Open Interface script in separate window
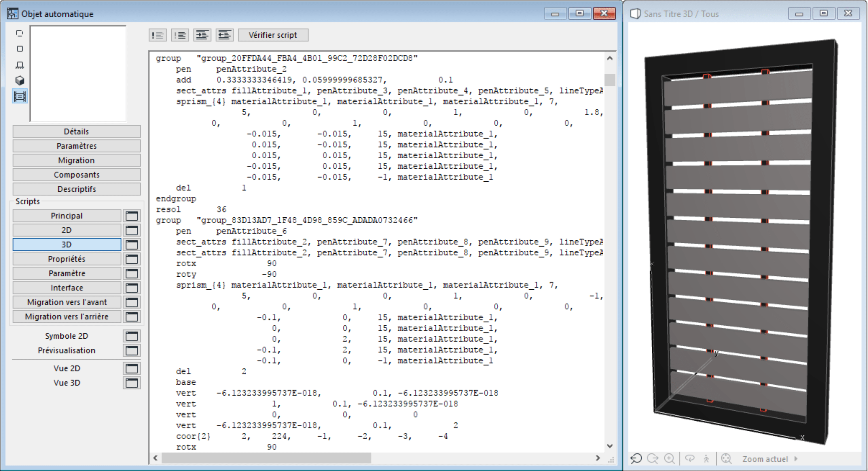This screenshot has height=471, width=868. coord(132,288)
